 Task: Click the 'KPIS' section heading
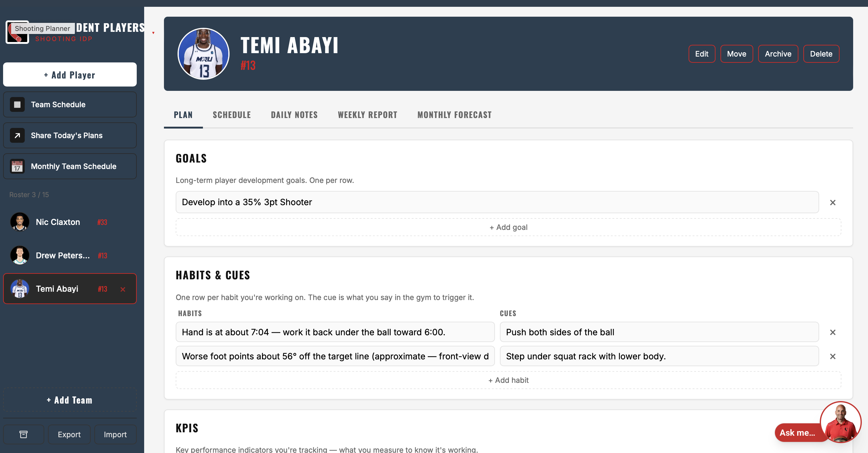point(187,428)
